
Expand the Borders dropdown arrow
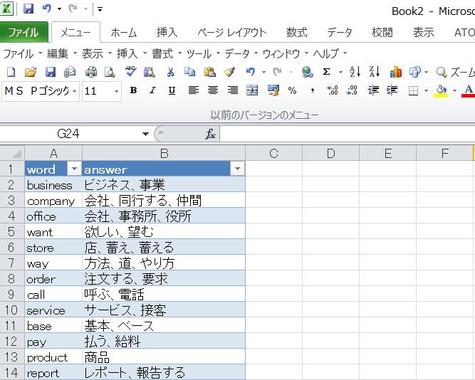coord(426,91)
